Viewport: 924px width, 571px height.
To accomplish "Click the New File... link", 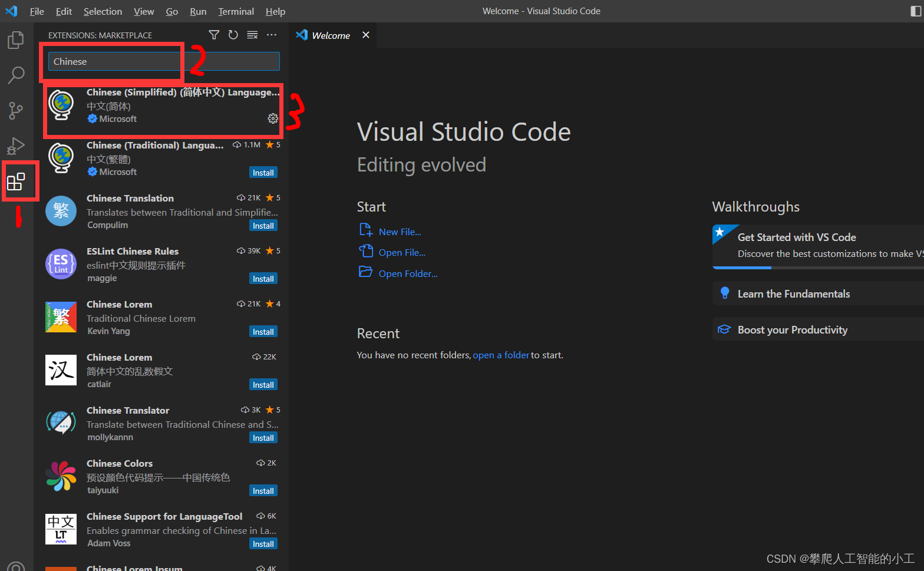I will 400,232.
